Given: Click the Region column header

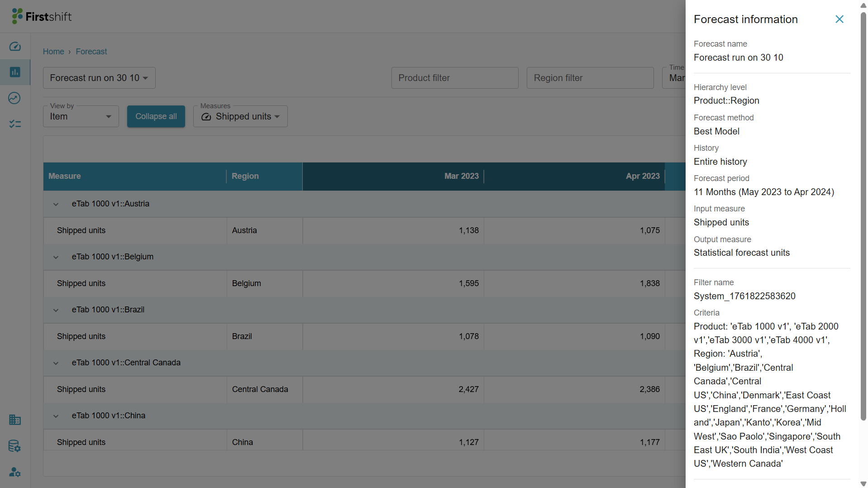Looking at the screenshot, I should click(x=264, y=176).
